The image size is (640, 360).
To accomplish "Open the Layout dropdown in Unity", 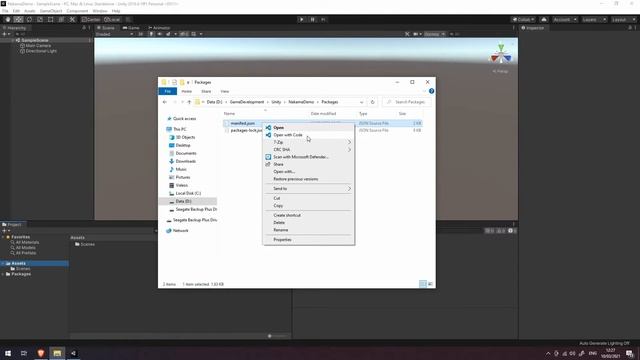I will [x=623, y=19].
